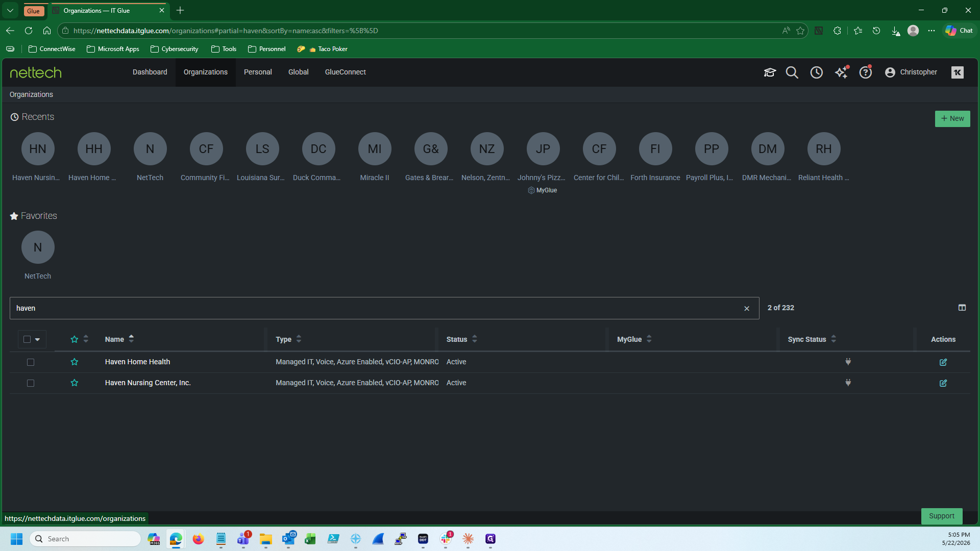
Task: Open the recent history clock icon
Action: point(817,72)
